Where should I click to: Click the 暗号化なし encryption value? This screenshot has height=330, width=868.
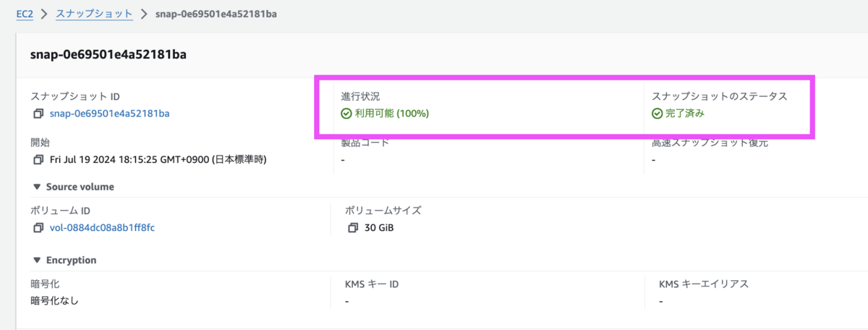[54, 300]
